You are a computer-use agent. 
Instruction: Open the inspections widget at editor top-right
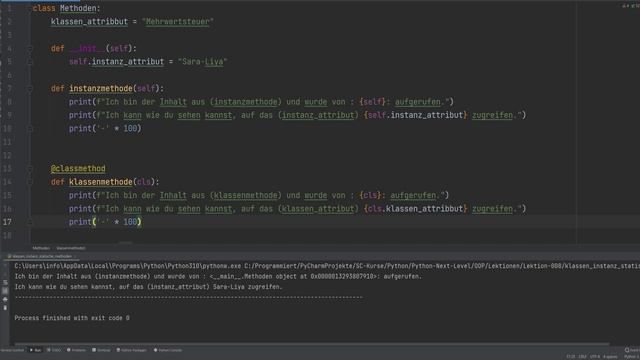631,6
